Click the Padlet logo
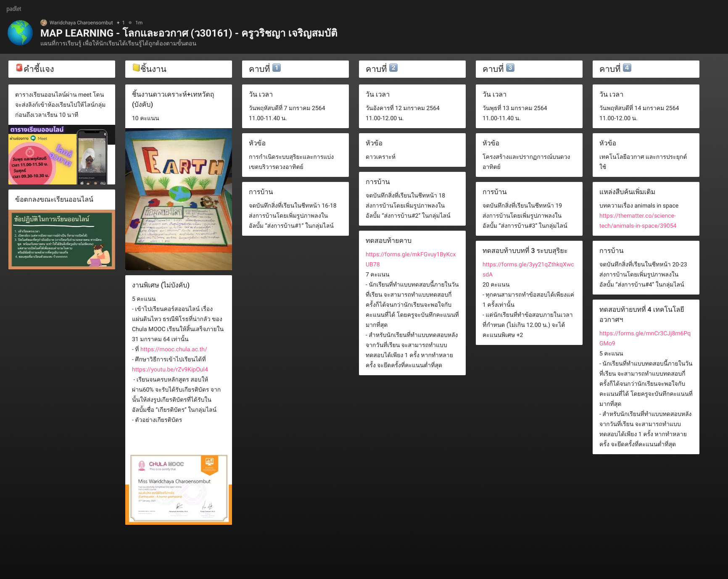Image resolution: width=728 pixels, height=579 pixels. coord(14,8)
